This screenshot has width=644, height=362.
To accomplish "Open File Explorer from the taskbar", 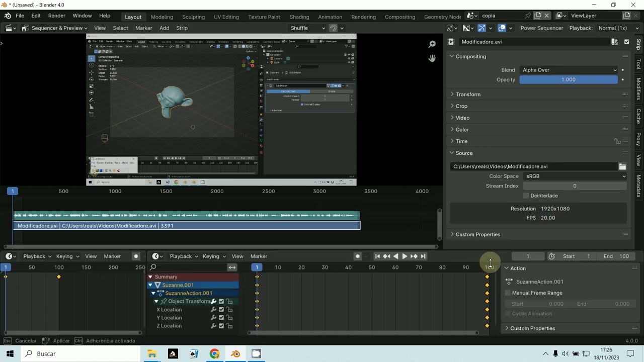I will pos(151,354).
